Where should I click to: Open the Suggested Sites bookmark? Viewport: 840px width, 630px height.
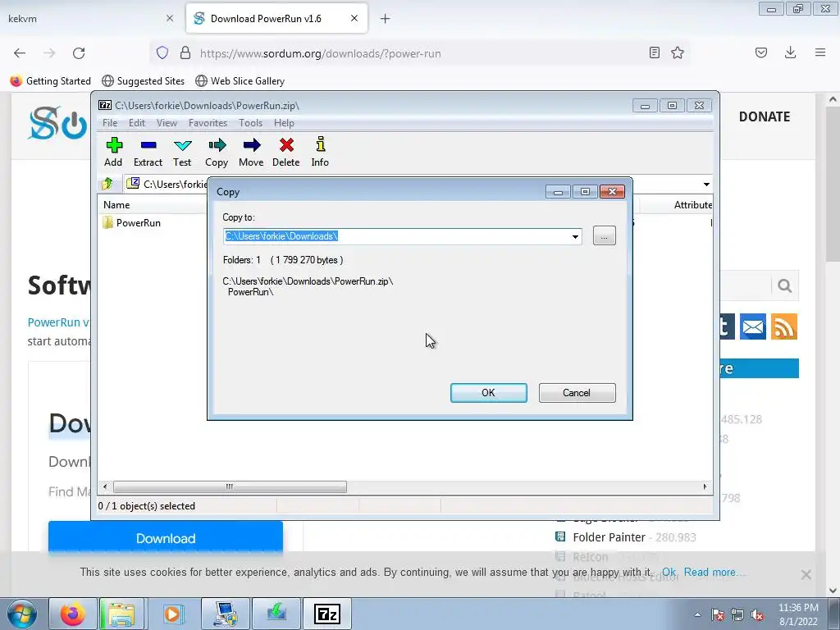(x=143, y=81)
